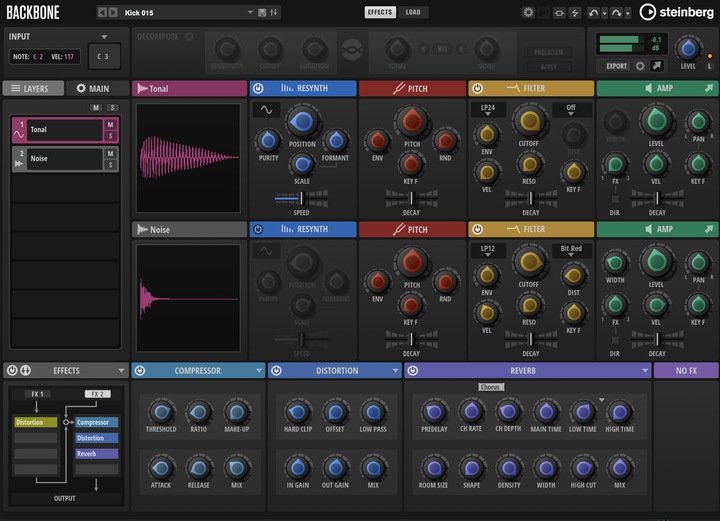Load the previous preset with the left arrow
This screenshot has height=521, width=720.
pos(102,12)
